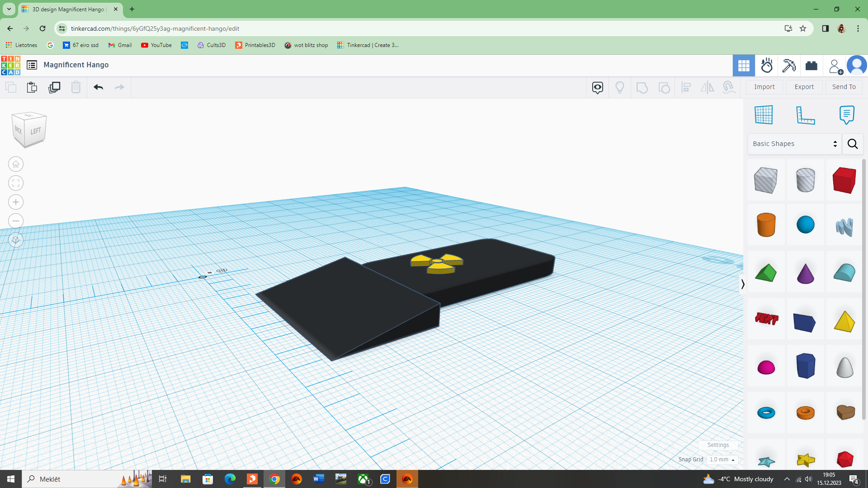Image resolution: width=868 pixels, height=488 pixels.
Task: Toggle perspective or orthographic view
Action: 16,240
